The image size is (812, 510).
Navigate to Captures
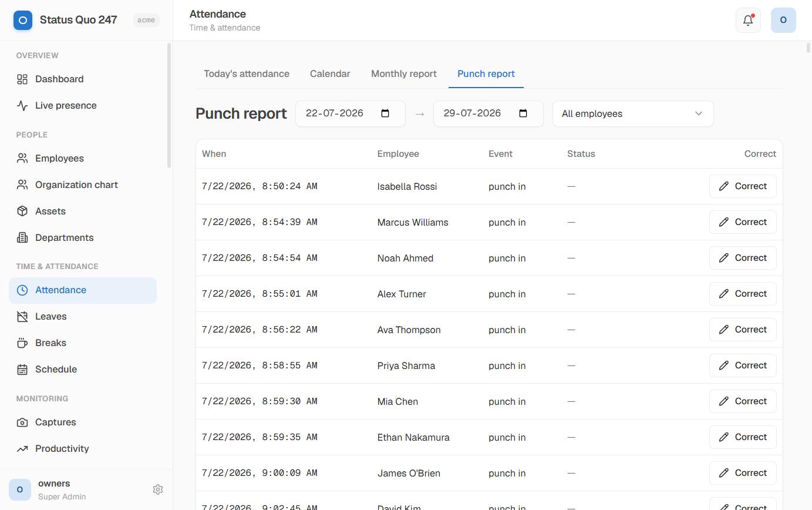83,422
